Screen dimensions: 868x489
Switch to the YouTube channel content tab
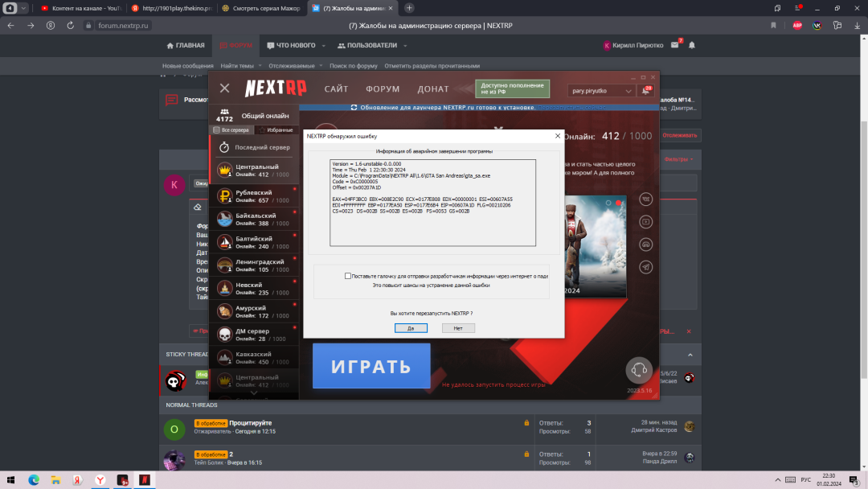pos(82,8)
